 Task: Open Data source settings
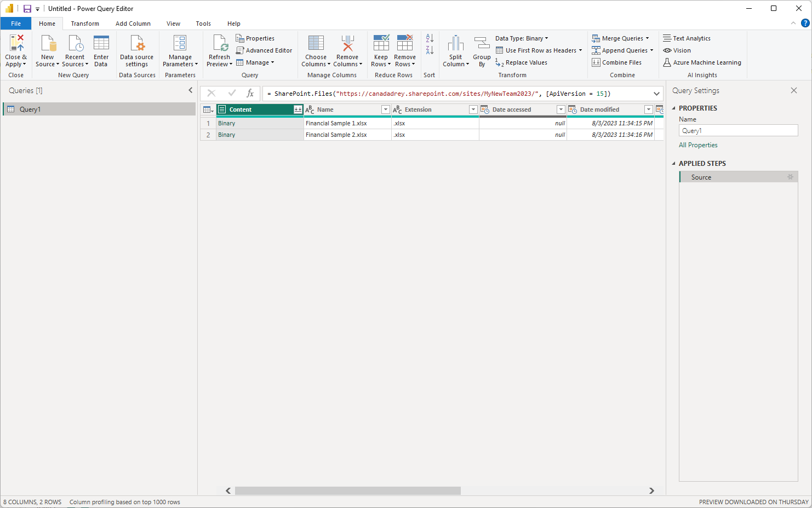point(136,51)
